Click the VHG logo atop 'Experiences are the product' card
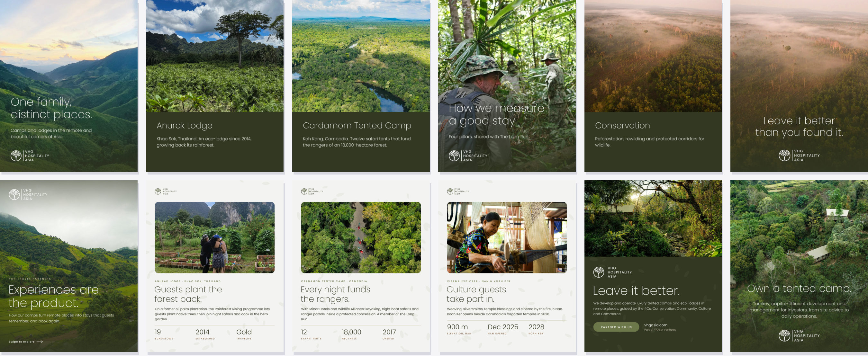This screenshot has width=868, height=356. coord(28,194)
